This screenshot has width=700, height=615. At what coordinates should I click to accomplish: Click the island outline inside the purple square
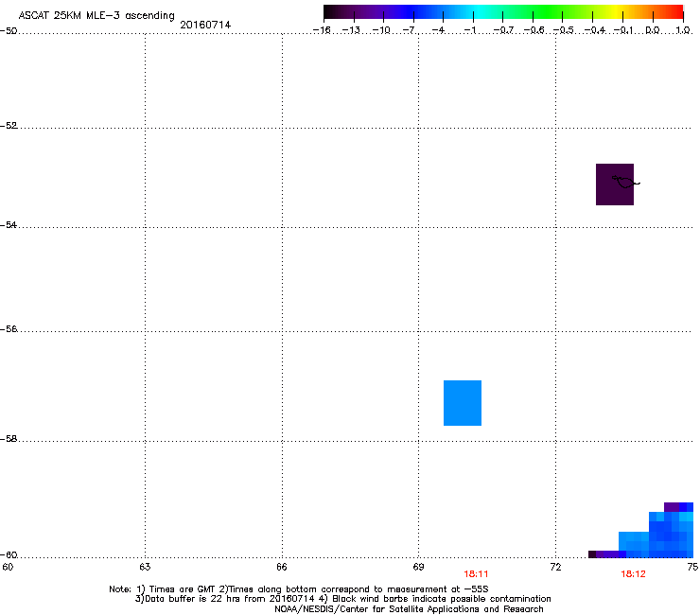[626, 182]
